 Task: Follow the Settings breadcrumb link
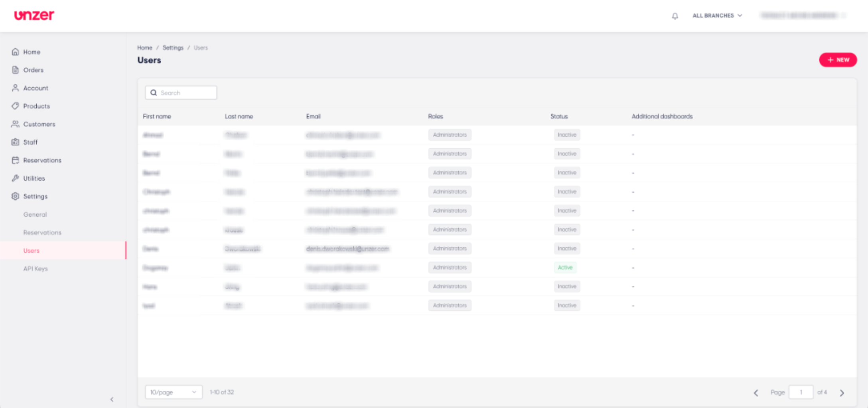point(173,48)
